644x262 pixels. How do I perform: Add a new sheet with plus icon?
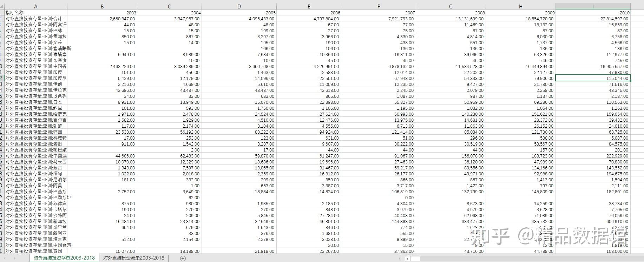(183, 258)
